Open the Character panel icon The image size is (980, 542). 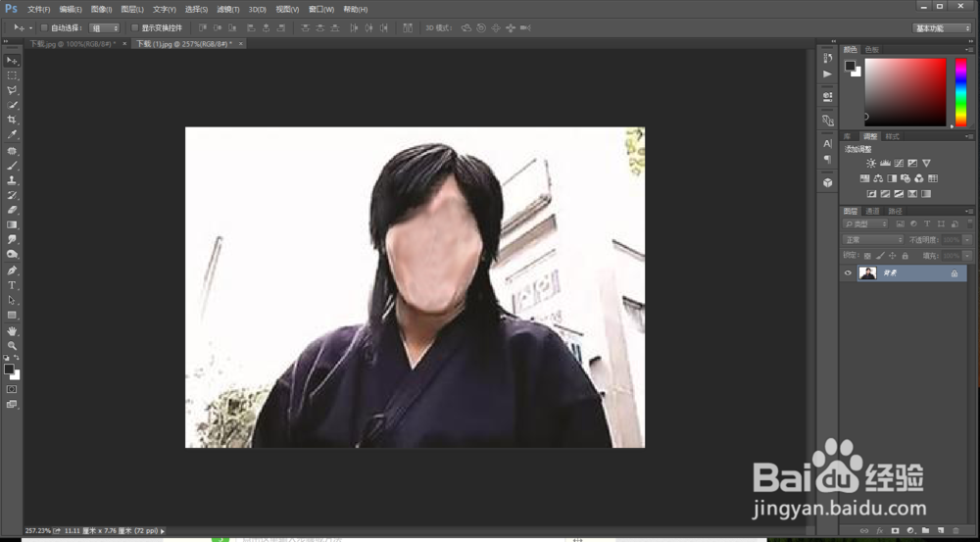coord(827,144)
